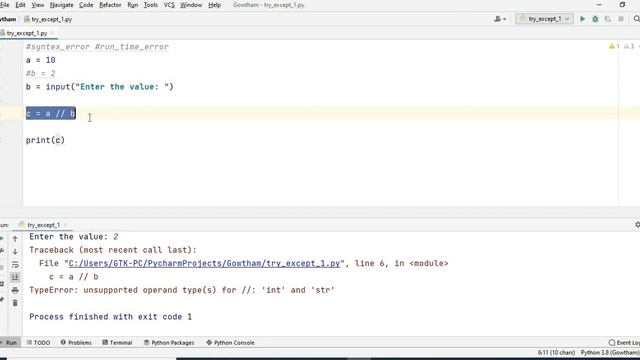Click the "Enter the value: 2" console line
This screenshot has width=640, height=360.
(73, 237)
